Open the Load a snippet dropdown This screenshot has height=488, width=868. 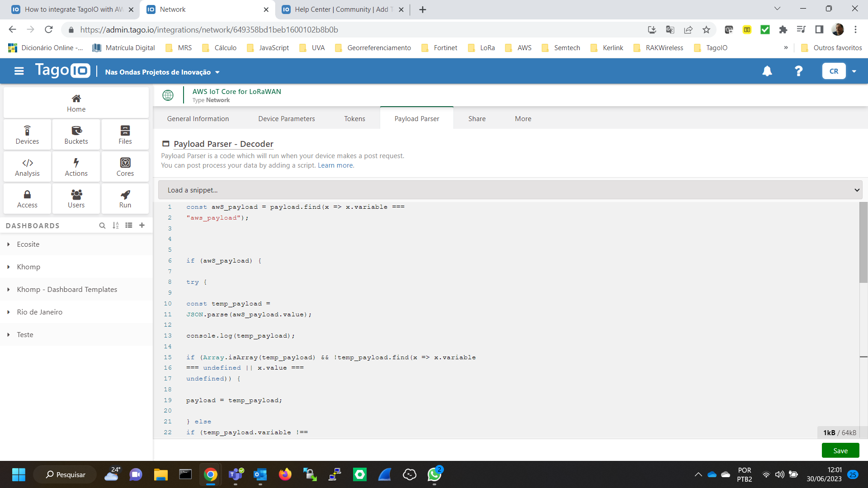pyautogui.click(x=510, y=190)
